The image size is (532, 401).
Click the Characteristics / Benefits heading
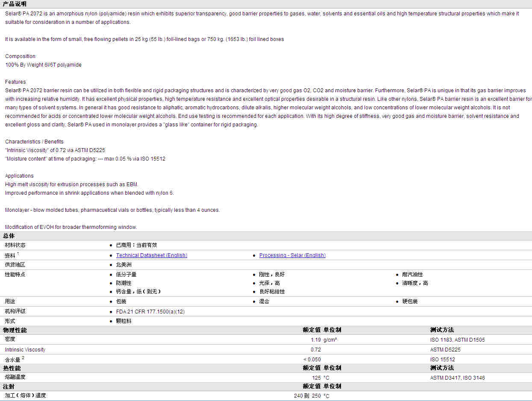[x=34, y=142]
